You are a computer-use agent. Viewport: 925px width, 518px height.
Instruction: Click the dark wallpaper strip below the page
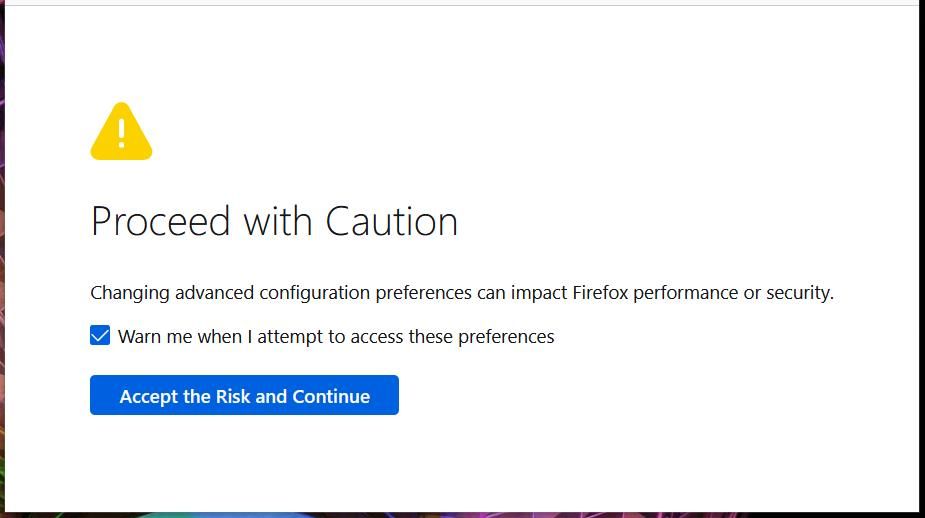click(x=460, y=514)
